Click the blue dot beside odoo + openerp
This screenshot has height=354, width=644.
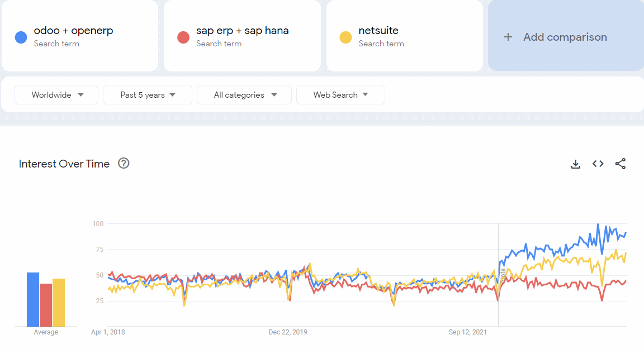[21, 37]
